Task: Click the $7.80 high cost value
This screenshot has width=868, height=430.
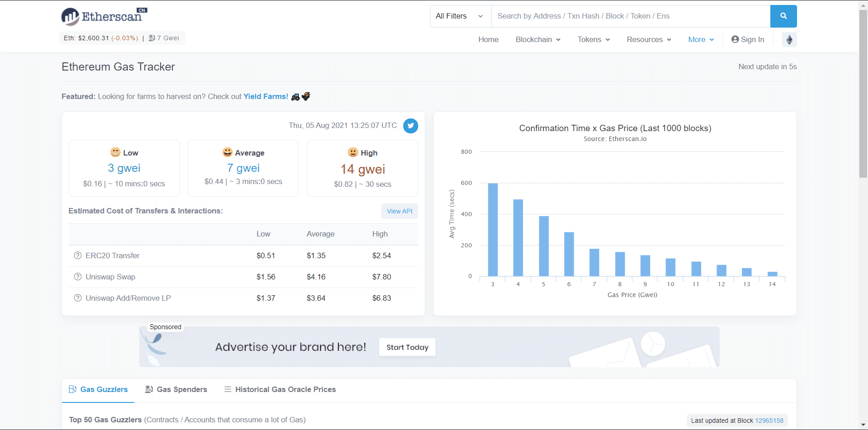Action: tap(382, 277)
